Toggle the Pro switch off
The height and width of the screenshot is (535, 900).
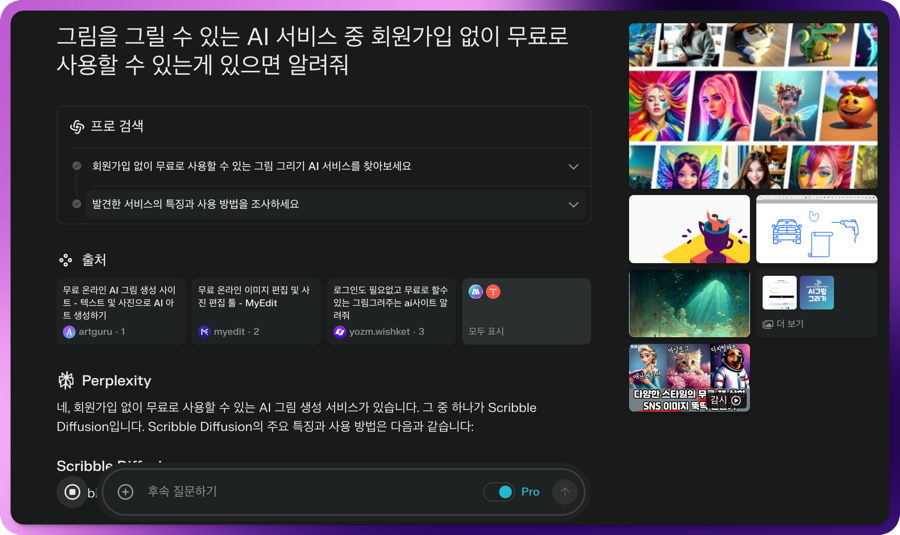[499, 492]
